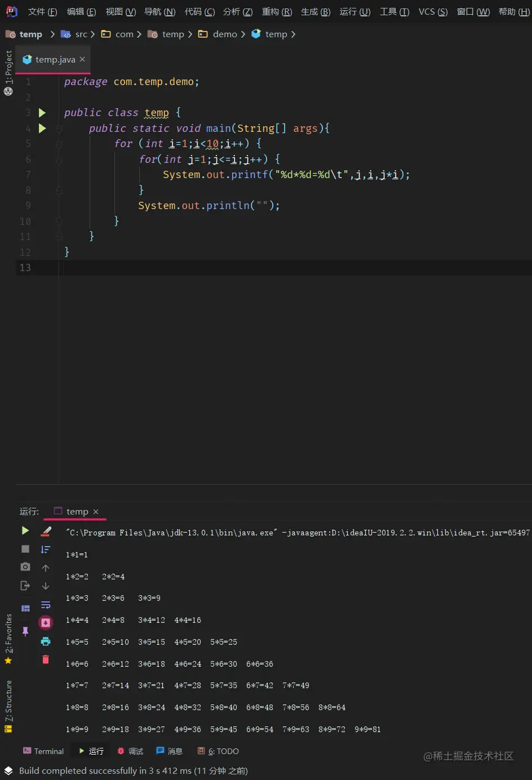Open the 重构 (R) menu
This screenshot has height=780, width=532.
point(277,12)
